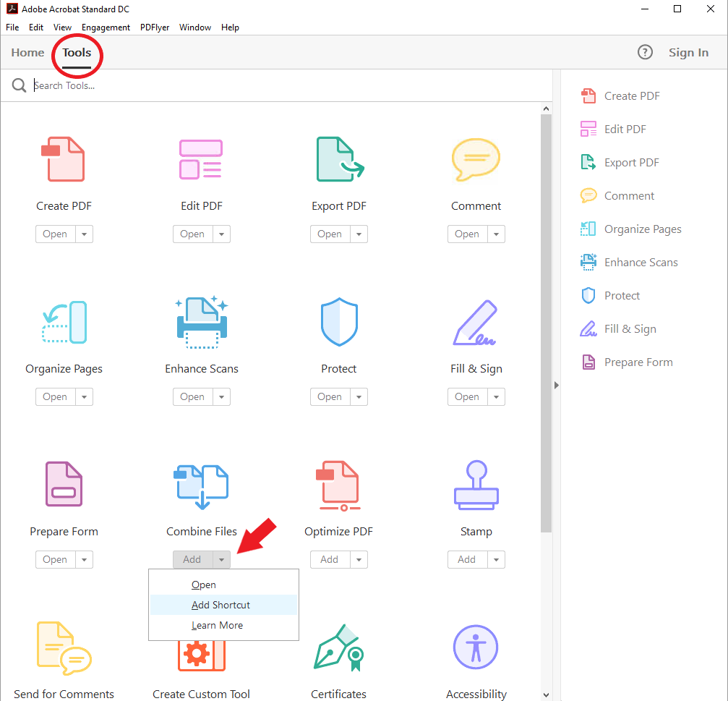Open the PDFlyer menu

tap(155, 27)
